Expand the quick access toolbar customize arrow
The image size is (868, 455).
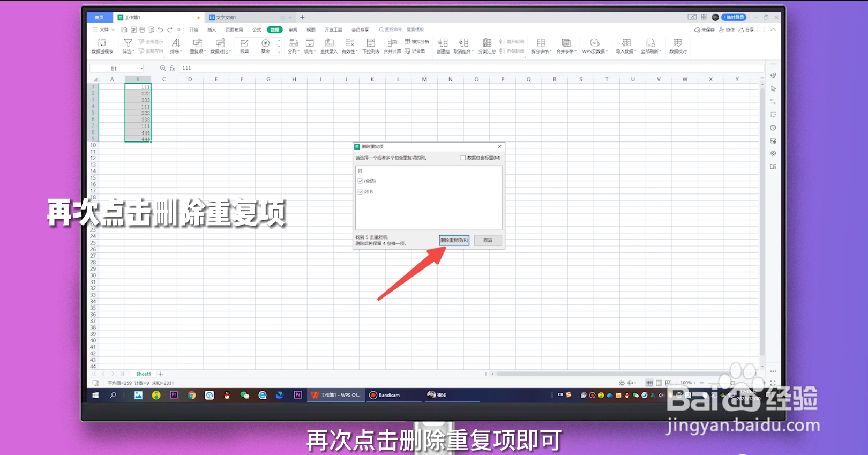point(179,30)
